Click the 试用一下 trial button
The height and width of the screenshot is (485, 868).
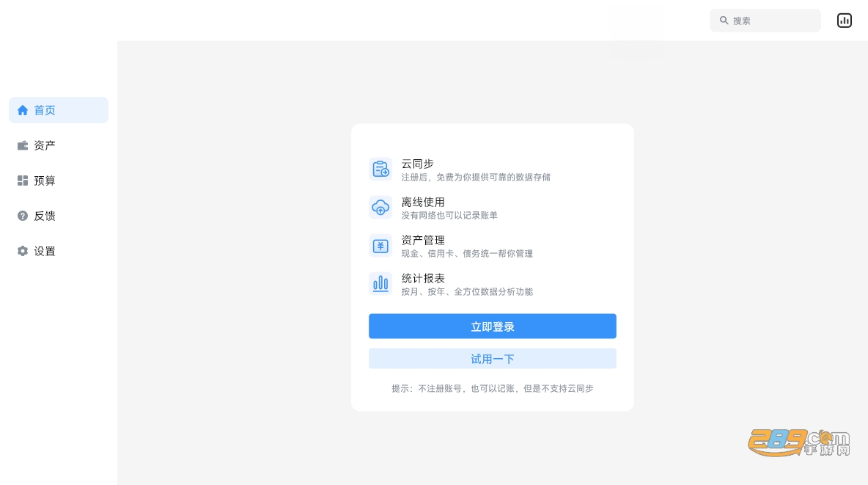click(493, 359)
